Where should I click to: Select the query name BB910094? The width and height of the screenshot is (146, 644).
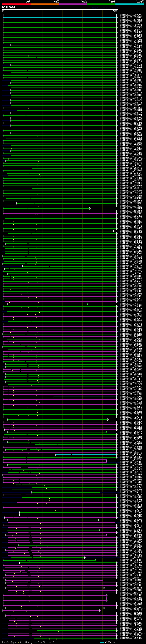coord(8,8)
